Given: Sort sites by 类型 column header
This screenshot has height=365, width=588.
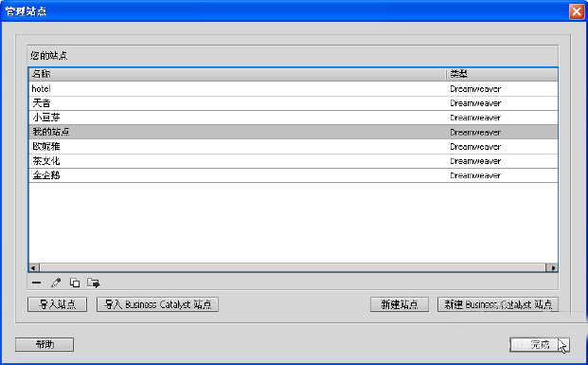Looking at the screenshot, I should tap(502, 74).
